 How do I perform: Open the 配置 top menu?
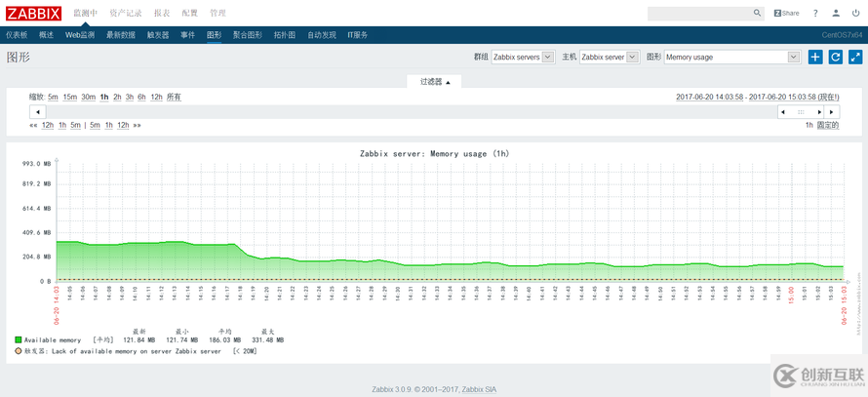pyautogui.click(x=190, y=14)
